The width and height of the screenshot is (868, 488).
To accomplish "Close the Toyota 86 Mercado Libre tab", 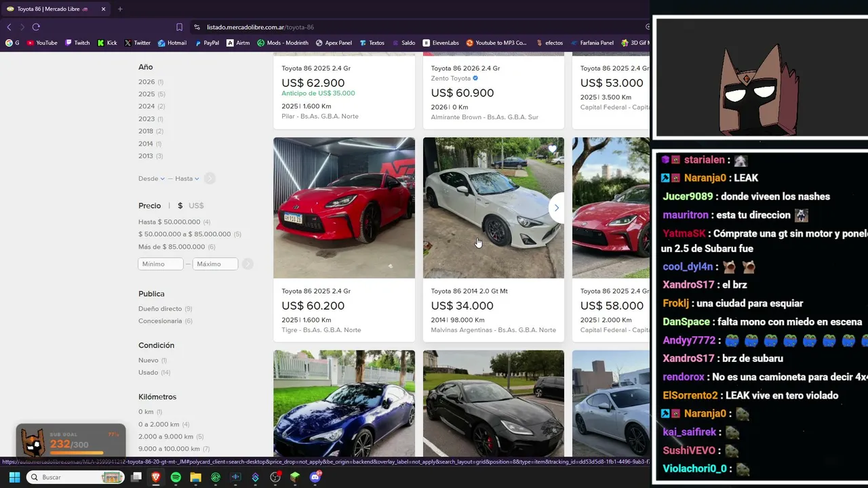I will (x=103, y=9).
